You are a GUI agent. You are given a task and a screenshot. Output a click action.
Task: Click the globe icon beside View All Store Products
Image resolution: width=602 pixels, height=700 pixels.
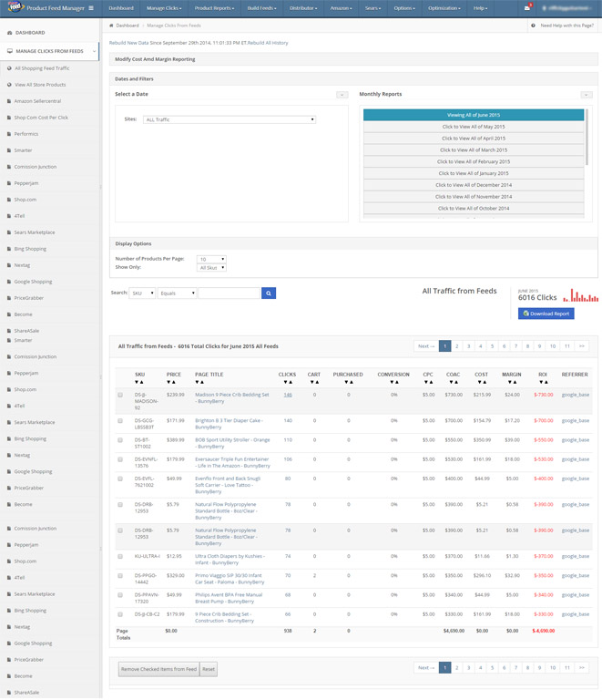tap(9, 85)
